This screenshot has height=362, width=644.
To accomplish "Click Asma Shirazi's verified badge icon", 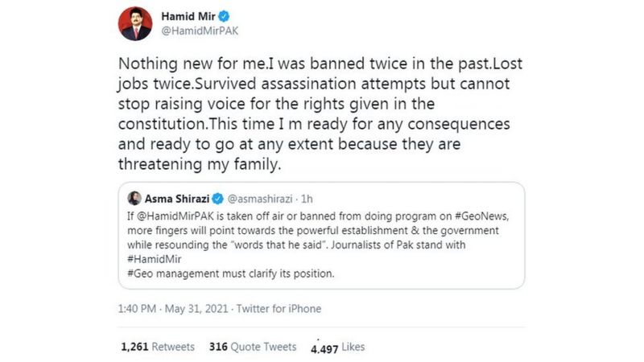I will click(x=217, y=199).
